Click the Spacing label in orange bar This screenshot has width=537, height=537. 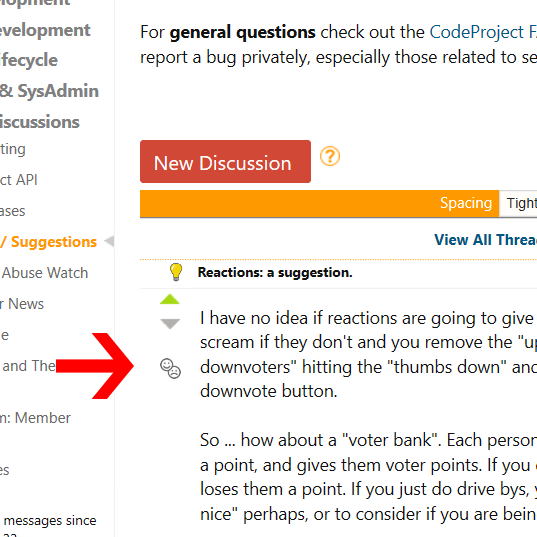click(x=466, y=203)
